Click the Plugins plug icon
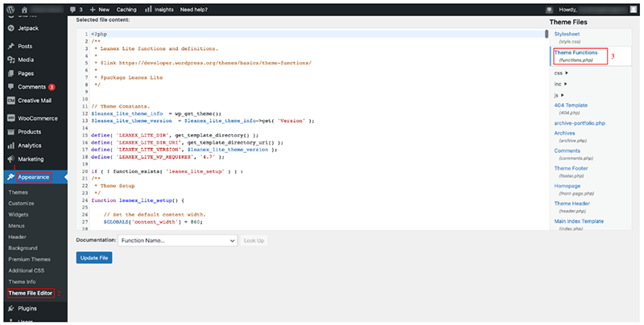The image size is (644, 325). click(x=11, y=309)
